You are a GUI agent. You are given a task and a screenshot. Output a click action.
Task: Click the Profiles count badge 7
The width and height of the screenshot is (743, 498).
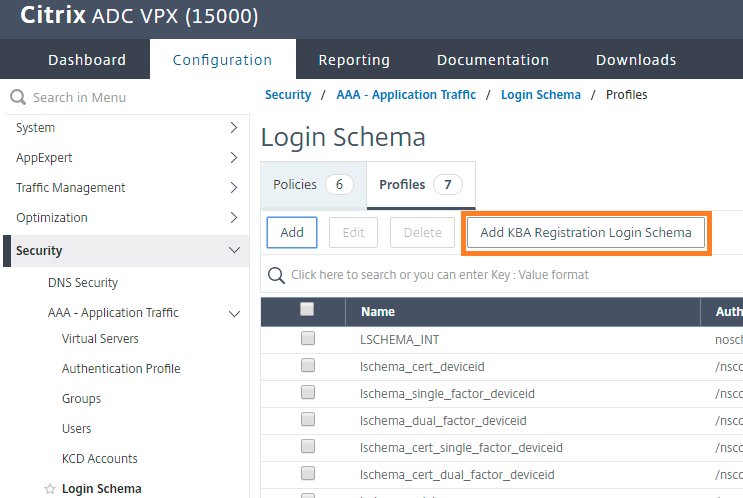pos(448,184)
